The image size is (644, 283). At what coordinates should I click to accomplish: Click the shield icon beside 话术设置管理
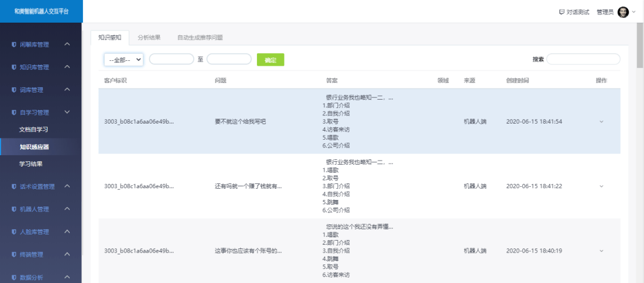(x=14, y=186)
